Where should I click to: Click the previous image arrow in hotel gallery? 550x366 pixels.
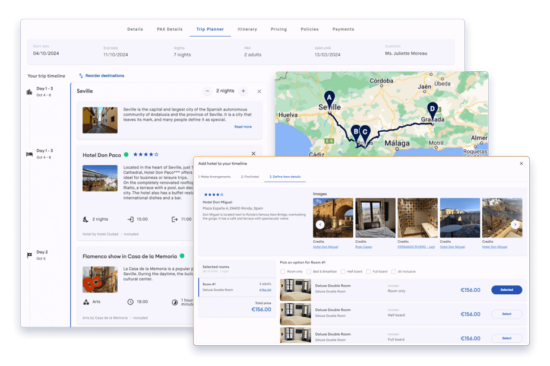pyautogui.click(x=320, y=225)
